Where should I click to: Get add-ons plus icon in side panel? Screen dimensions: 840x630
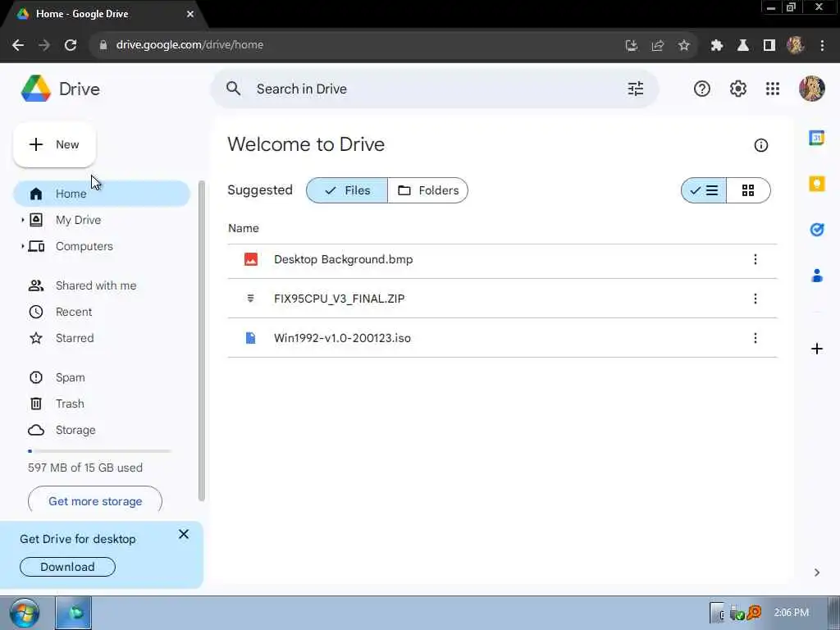coord(816,349)
